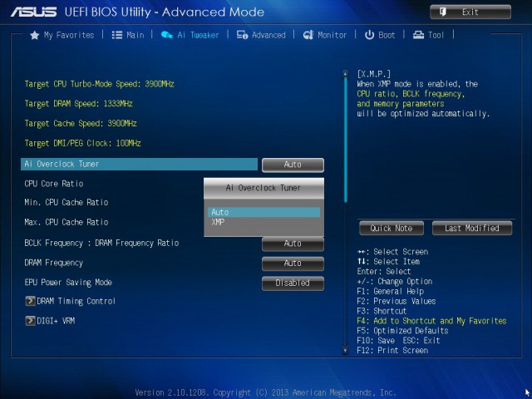
Task: Click the list icon beside Main
Action: pos(117,35)
